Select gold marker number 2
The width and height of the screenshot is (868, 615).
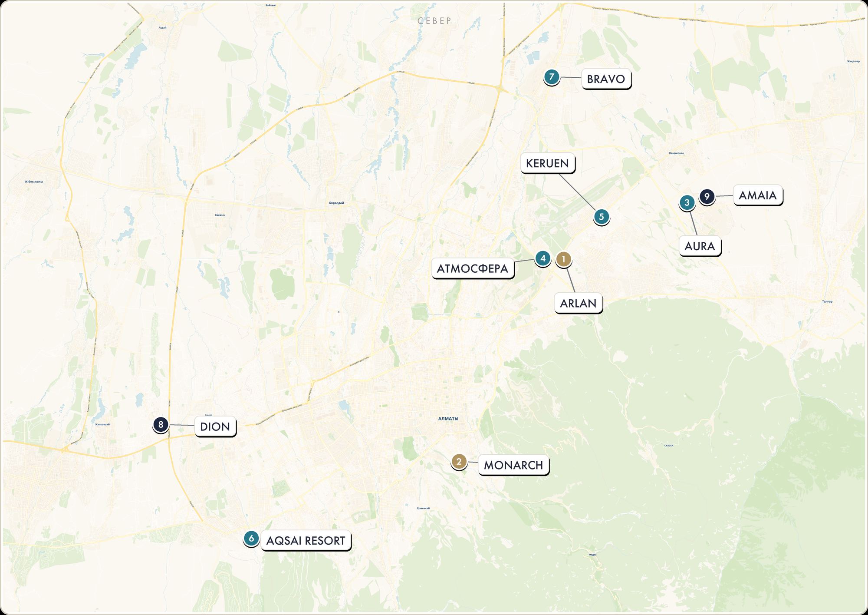click(459, 462)
